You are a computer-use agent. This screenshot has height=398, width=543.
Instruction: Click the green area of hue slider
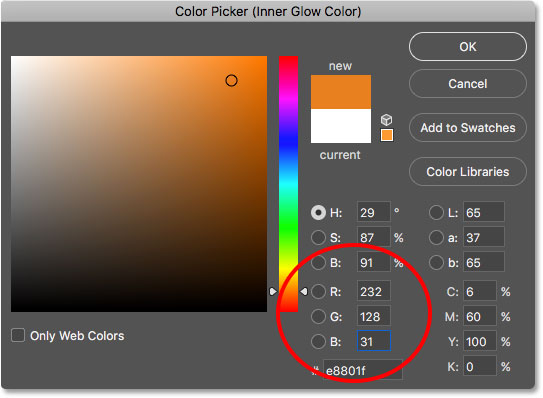point(288,227)
